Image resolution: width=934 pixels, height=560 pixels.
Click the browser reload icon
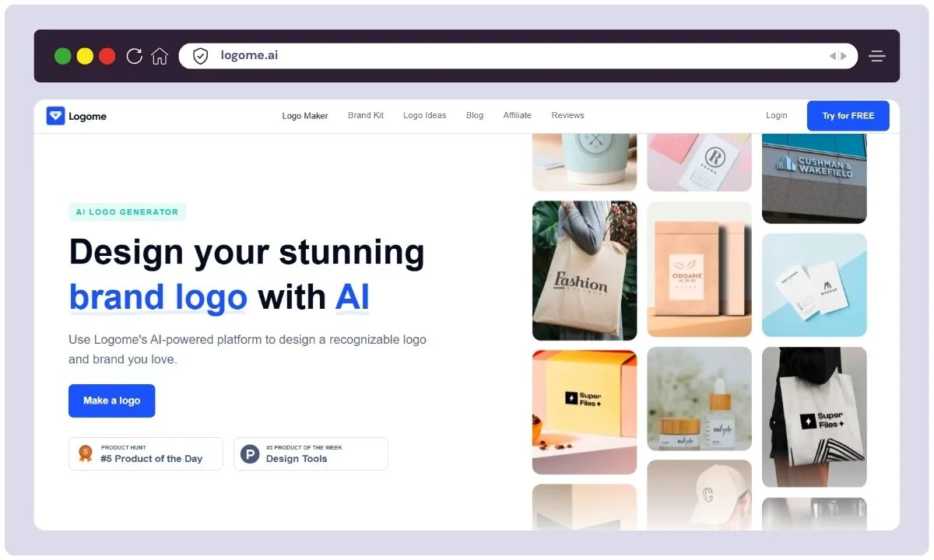click(134, 56)
